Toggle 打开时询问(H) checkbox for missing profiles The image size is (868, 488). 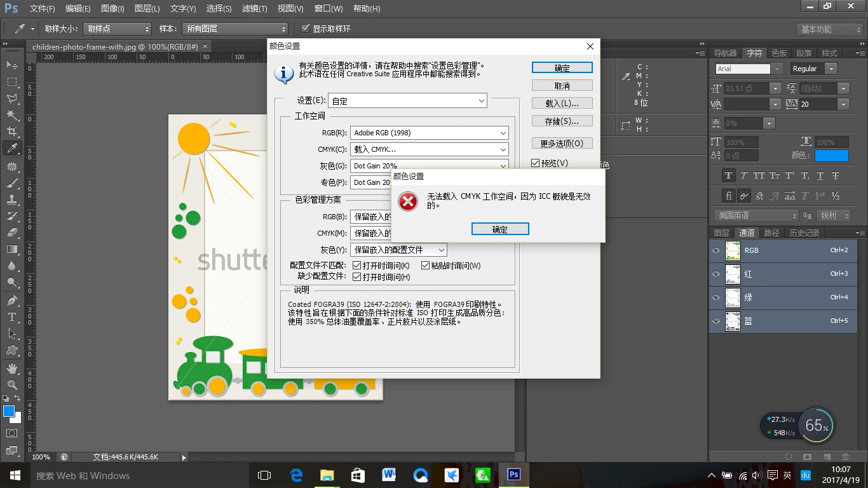click(x=356, y=277)
